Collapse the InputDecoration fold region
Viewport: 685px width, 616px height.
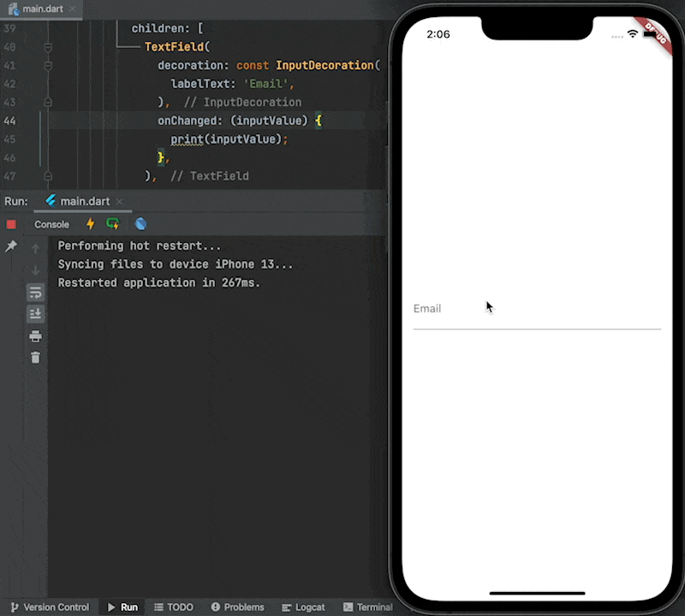pos(48,66)
